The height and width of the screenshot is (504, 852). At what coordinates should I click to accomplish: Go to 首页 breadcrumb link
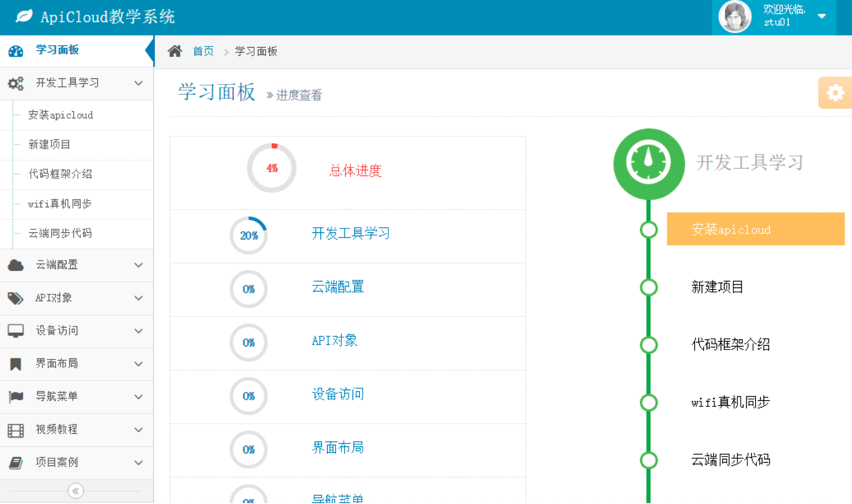[x=203, y=51]
